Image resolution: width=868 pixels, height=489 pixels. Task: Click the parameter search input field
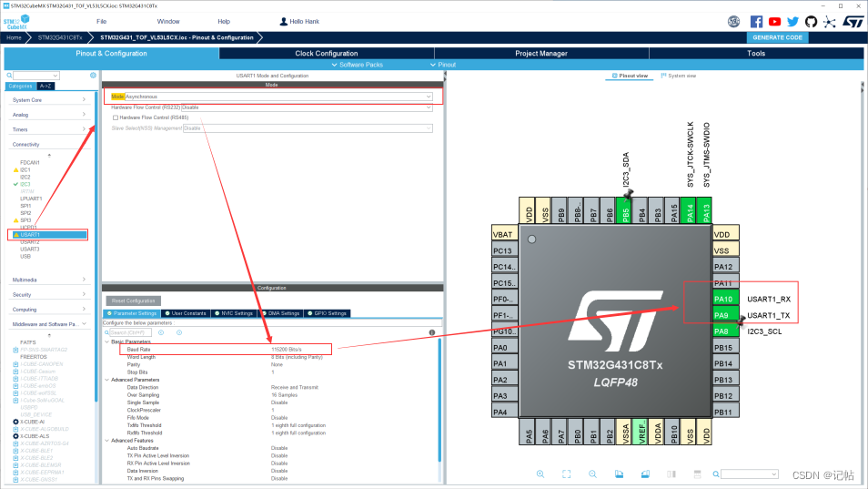(x=130, y=332)
